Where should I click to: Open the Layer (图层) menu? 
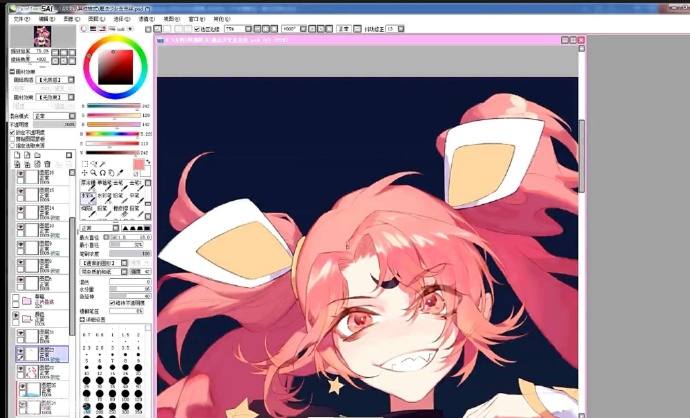tap(96, 19)
